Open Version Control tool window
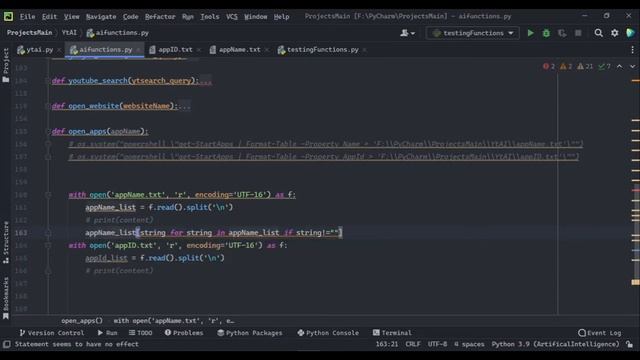The width and height of the screenshot is (640, 360). (51, 333)
